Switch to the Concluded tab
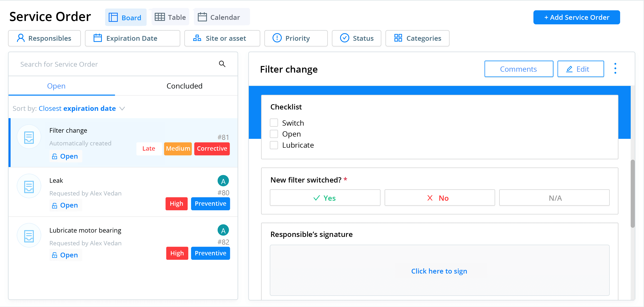Image resolution: width=644 pixels, height=307 pixels. pos(184,86)
